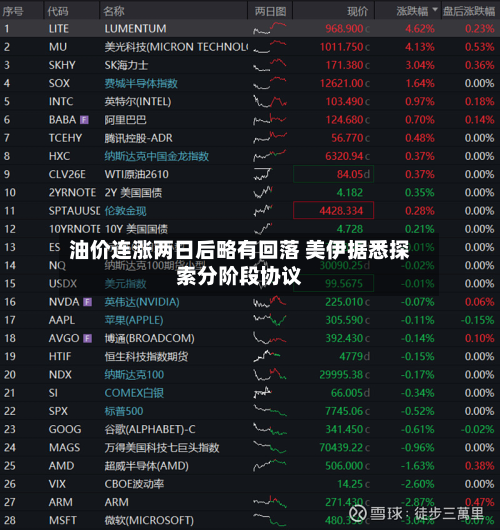The image size is (500, 530).
Task: Click the 微软(MICROSOFT) name
Action: pos(149,521)
